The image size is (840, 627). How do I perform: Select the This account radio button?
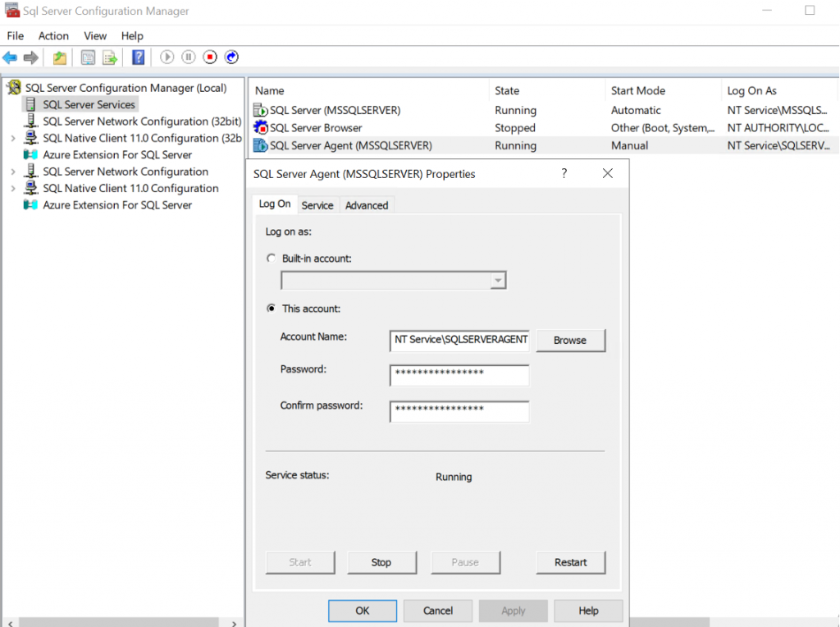click(271, 308)
